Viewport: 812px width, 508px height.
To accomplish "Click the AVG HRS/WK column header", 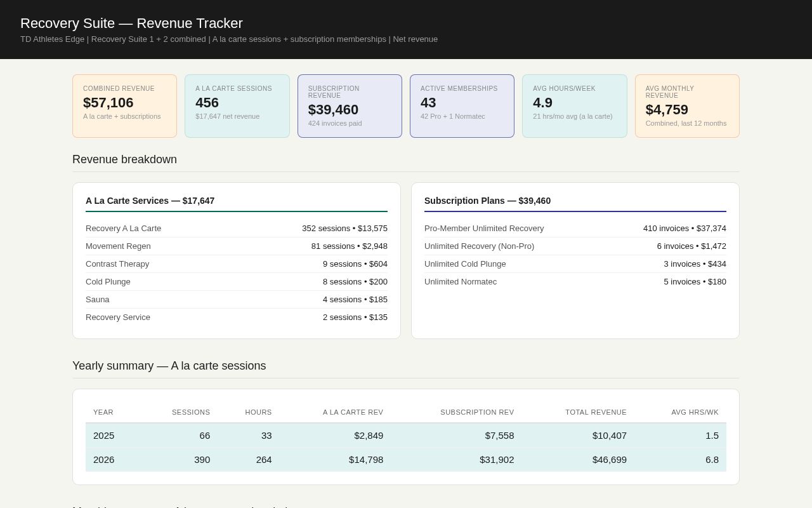I will (x=695, y=412).
